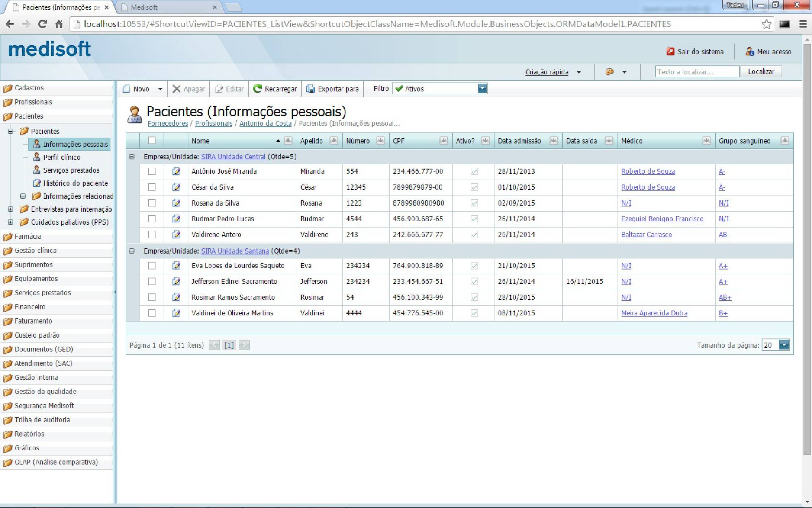Open the edit icon for Antônio José Miranda
This screenshot has width=812, height=508.
pos(176,172)
